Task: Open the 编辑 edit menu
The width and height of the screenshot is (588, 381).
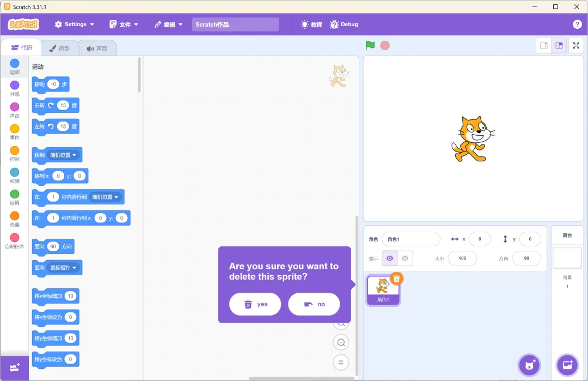Action: click(x=168, y=25)
